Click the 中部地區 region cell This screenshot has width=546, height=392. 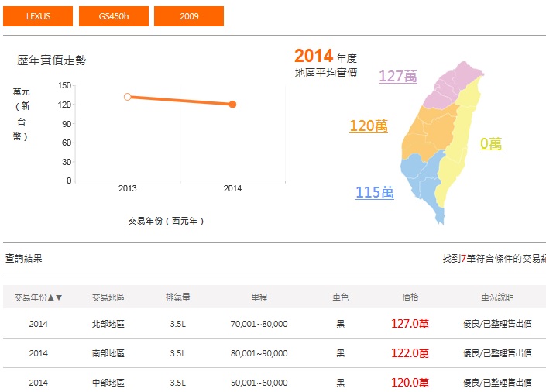pyautogui.click(x=108, y=383)
